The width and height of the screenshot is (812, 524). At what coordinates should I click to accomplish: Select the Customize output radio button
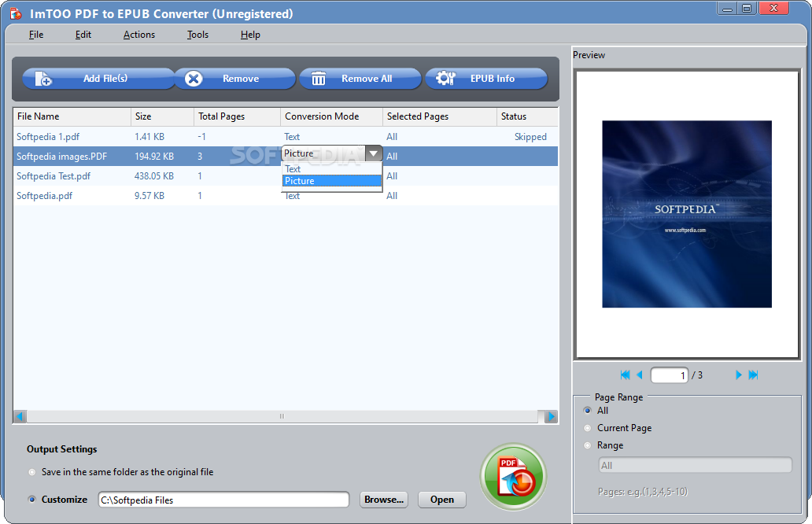(x=32, y=500)
